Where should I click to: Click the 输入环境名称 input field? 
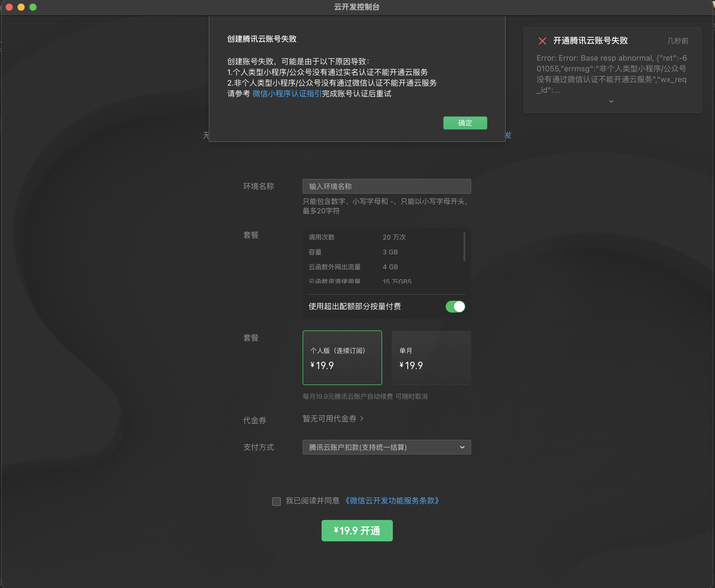point(386,186)
